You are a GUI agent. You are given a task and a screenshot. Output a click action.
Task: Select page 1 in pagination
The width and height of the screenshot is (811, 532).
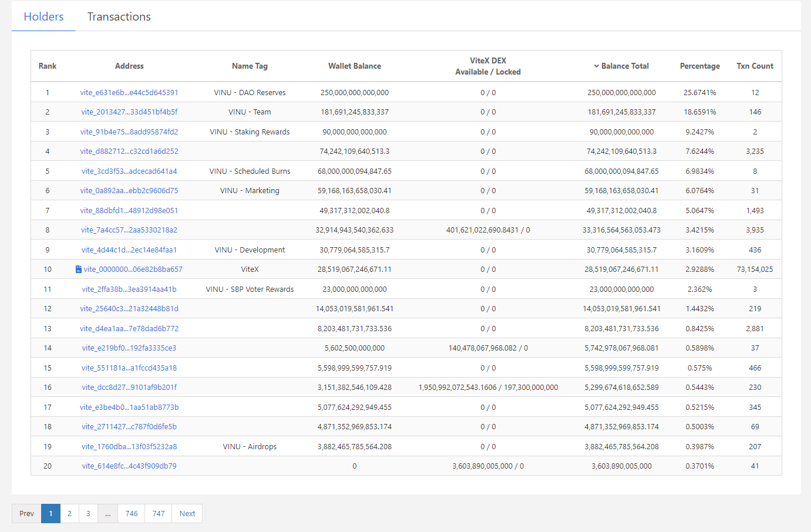tap(51, 514)
